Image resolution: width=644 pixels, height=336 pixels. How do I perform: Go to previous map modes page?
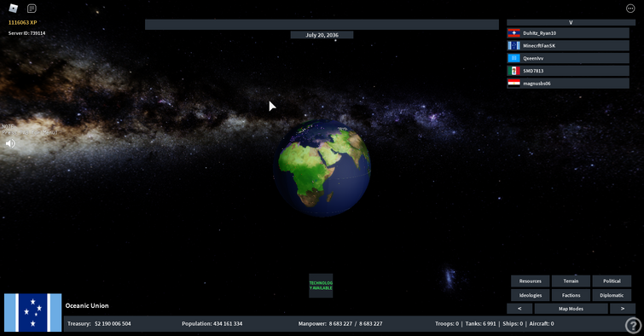click(x=519, y=309)
